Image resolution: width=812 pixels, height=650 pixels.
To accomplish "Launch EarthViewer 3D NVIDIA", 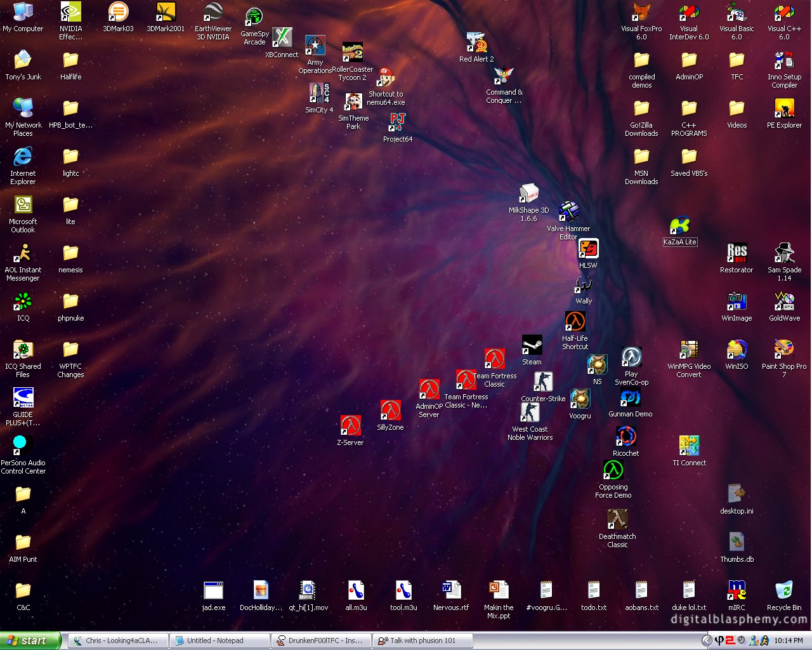I will (213, 21).
